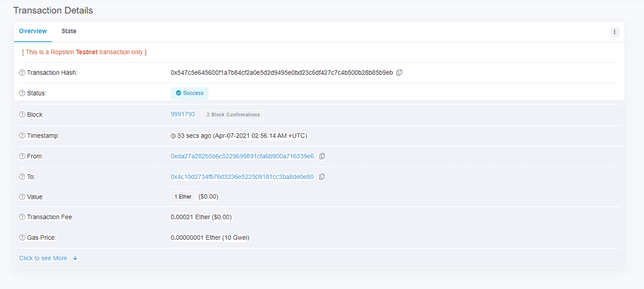Click the ($0.00) value amount text

(x=208, y=197)
